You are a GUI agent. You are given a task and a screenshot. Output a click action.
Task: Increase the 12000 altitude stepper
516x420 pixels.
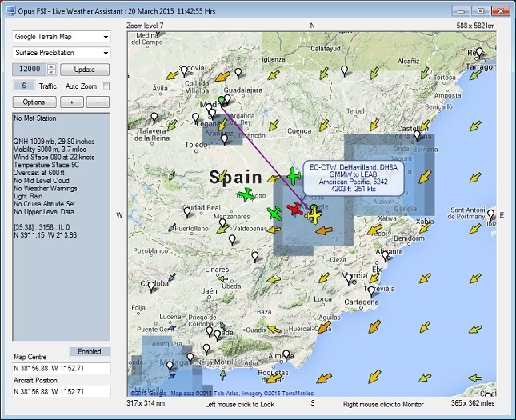[52, 66]
